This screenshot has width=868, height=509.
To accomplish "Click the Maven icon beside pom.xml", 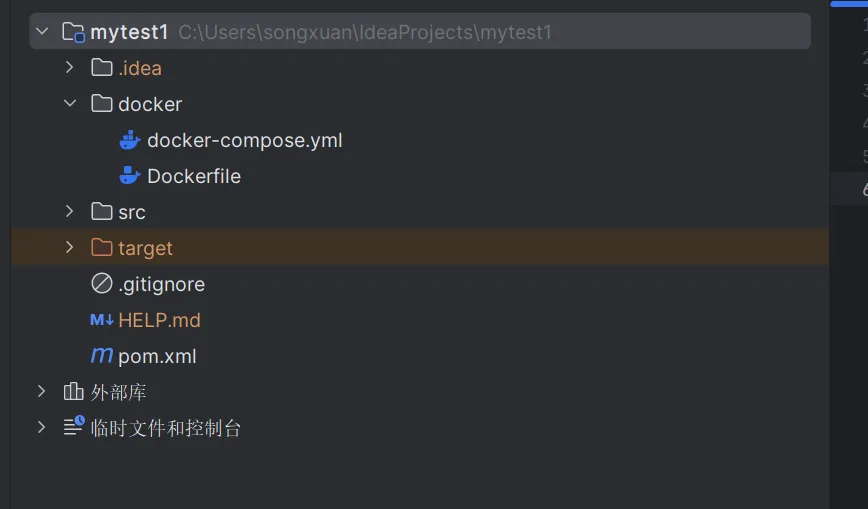I will (102, 356).
